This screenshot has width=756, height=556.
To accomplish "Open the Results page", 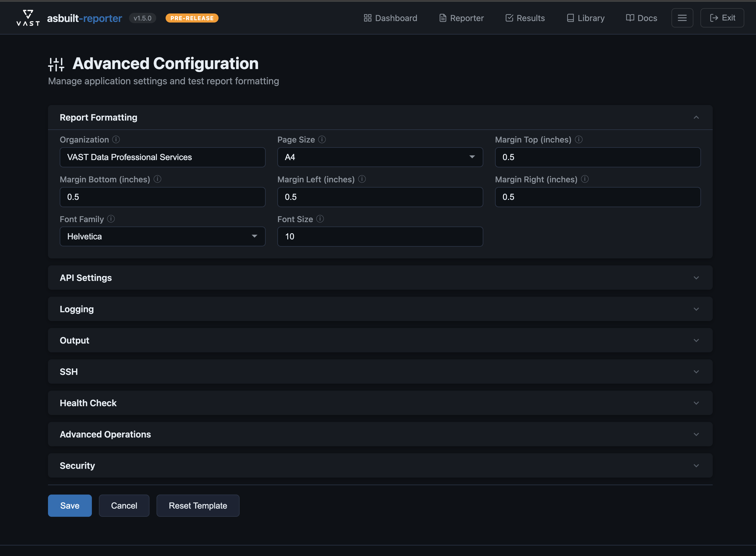I will pyautogui.click(x=525, y=18).
